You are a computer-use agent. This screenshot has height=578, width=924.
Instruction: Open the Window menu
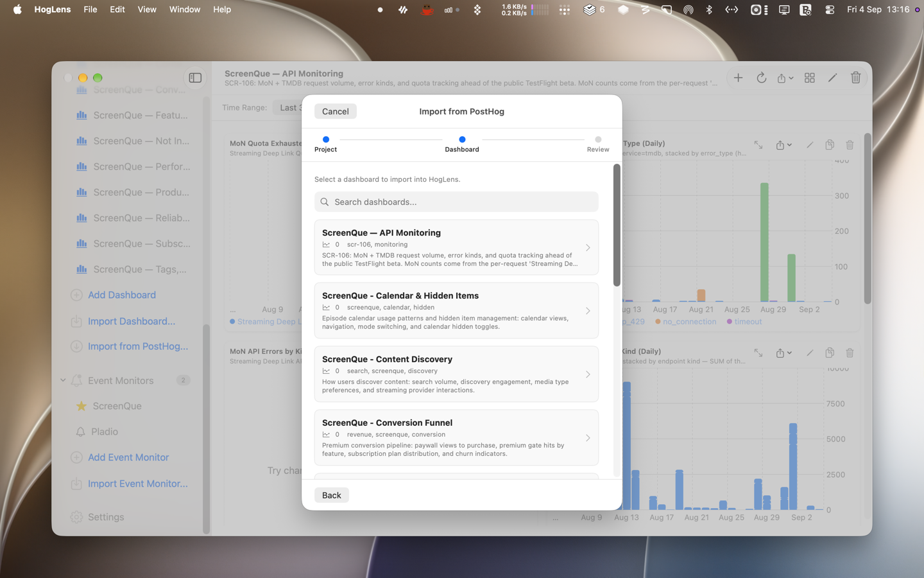185,10
